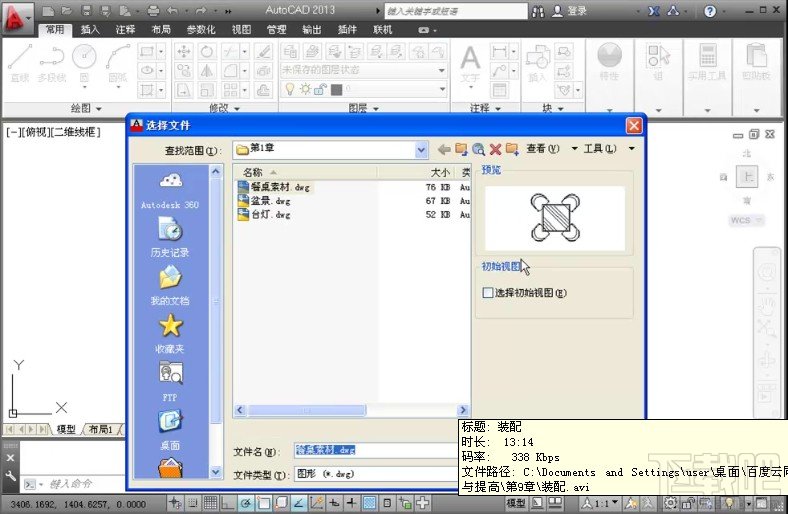Viewport: 788px width, 514px height.
Task: Select the 文字 text tool
Action: tap(470, 63)
